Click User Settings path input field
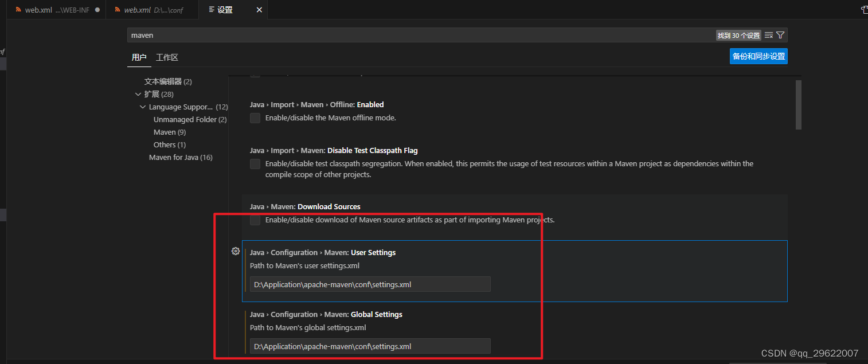The width and height of the screenshot is (868, 364). click(x=370, y=284)
